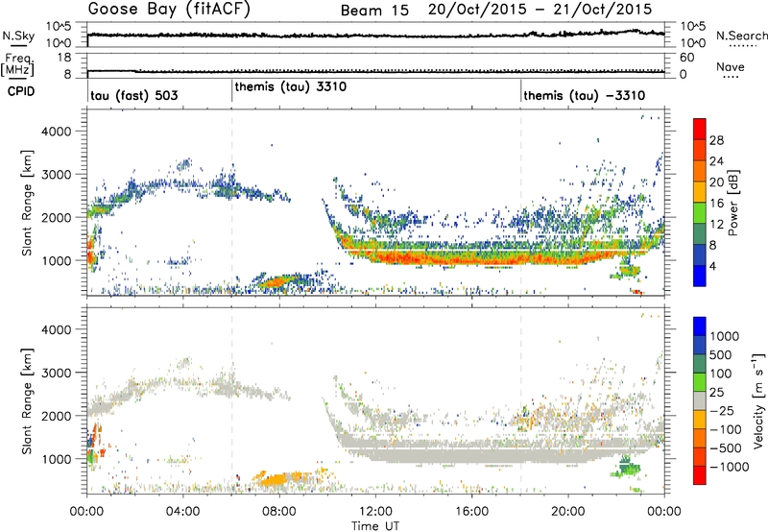Click Power colorbar segment between 16 and 20
This screenshot has height=532, width=768.
700,191
